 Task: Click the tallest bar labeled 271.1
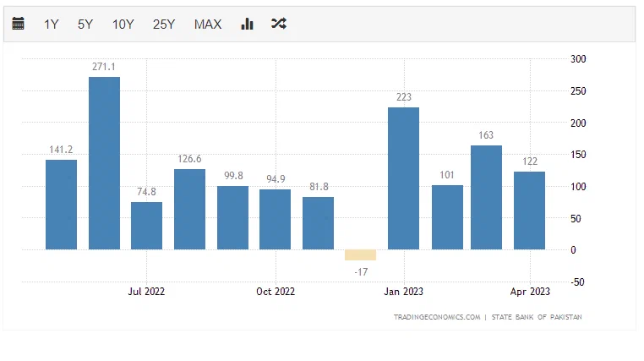105,163
